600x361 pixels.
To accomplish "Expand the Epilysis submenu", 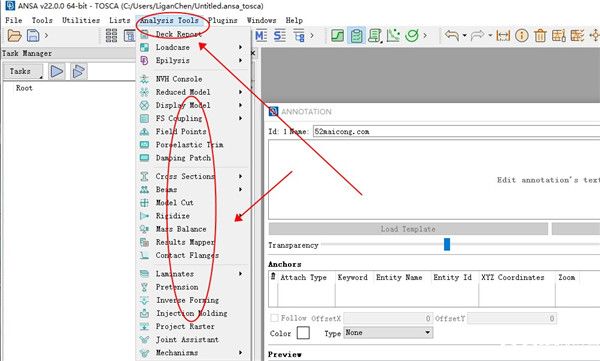I will [240, 60].
